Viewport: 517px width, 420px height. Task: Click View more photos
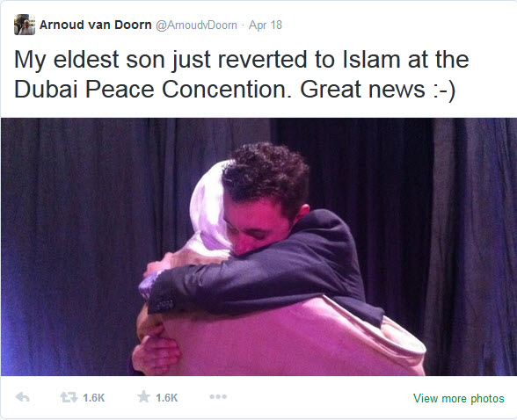tap(459, 398)
